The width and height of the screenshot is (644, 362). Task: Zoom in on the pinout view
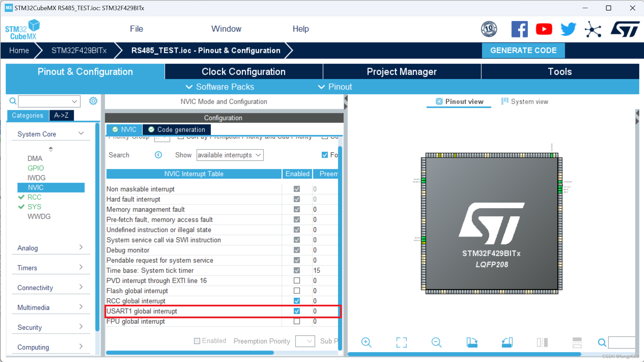click(x=366, y=342)
